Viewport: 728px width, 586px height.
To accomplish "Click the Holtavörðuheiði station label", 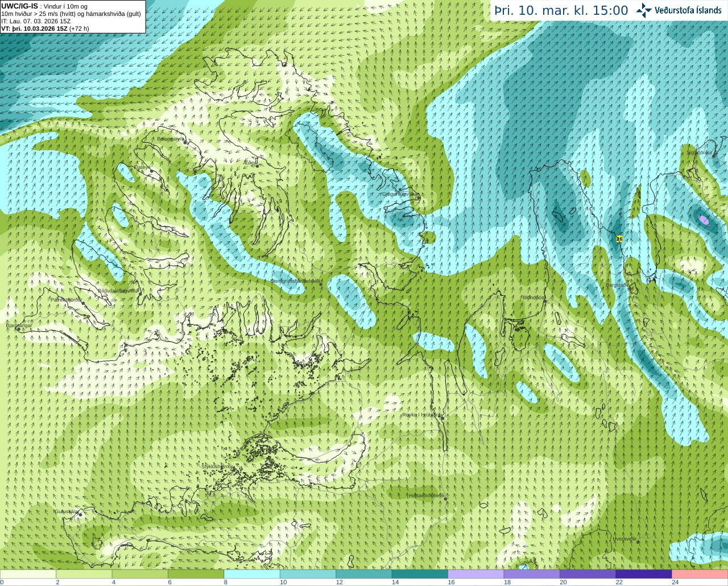I will pyautogui.click(x=427, y=496).
